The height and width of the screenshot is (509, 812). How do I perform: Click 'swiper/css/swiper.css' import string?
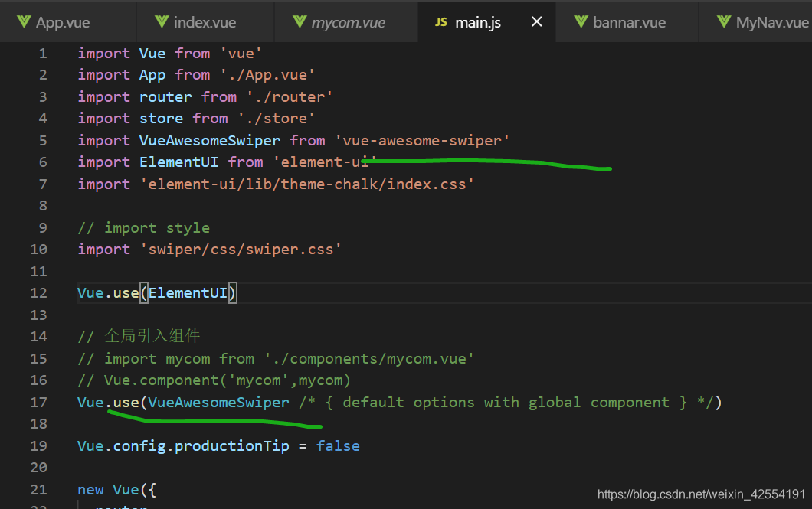pos(241,250)
